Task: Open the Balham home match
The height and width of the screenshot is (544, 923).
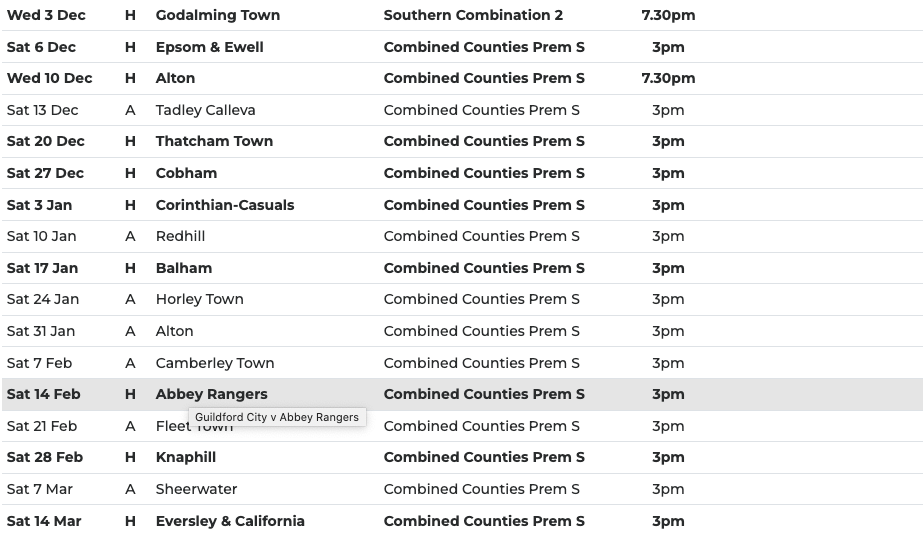Action: [184, 268]
